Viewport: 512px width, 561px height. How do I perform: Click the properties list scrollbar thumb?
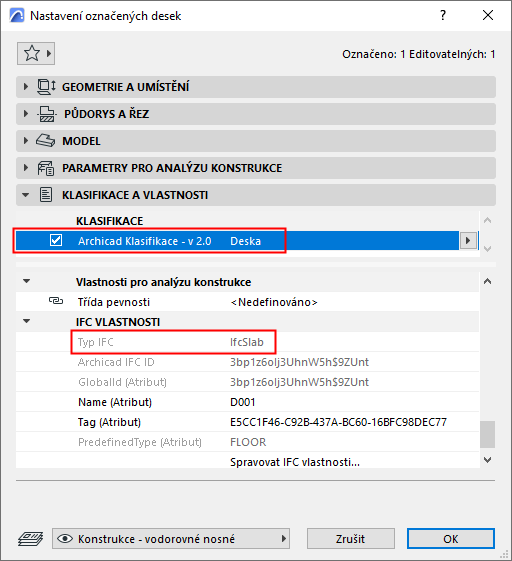click(487, 434)
